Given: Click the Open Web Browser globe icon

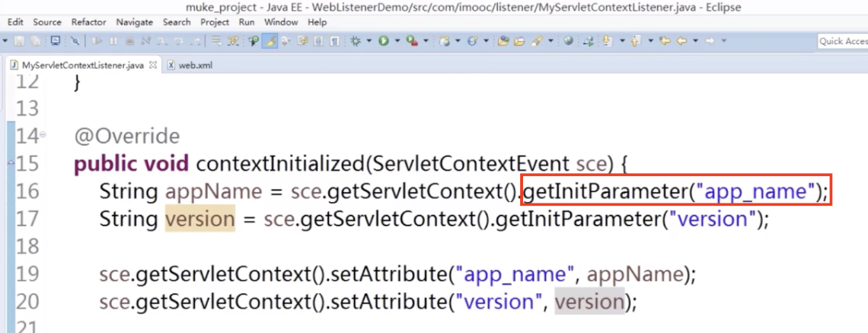Looking at the screenshot, I should [569, 41].
